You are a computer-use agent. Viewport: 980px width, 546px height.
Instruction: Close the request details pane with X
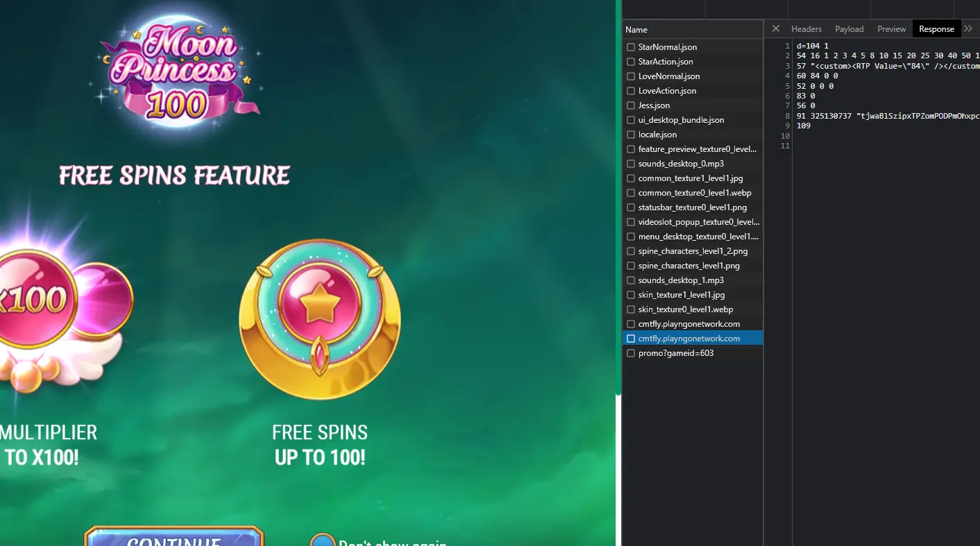pyautogui.click(x=776, y=28)
